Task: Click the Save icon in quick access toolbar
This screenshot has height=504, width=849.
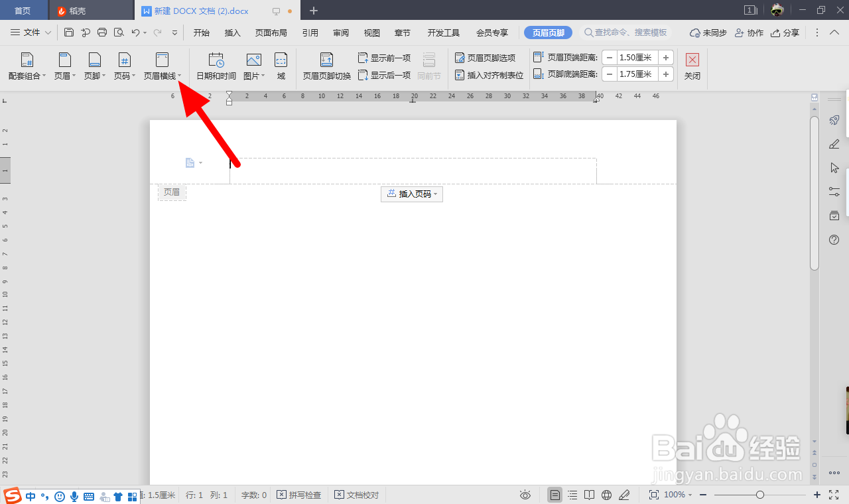Action: (x=69, y=32)
